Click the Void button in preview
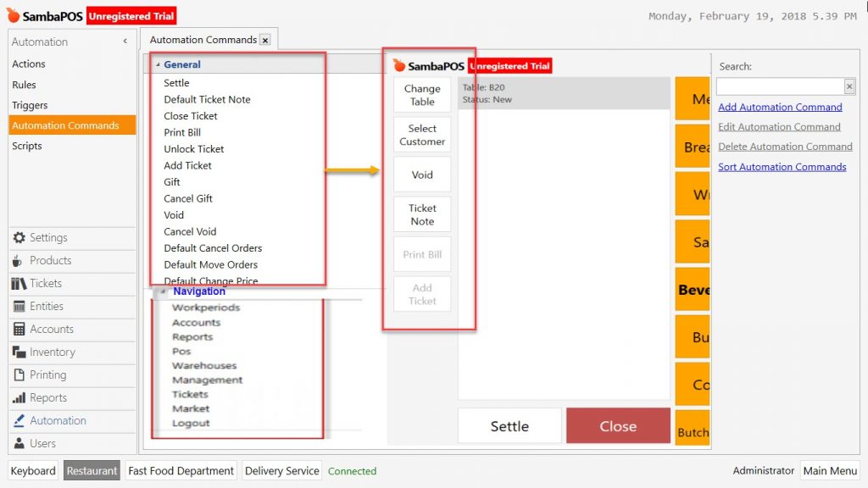Viewport: 868px width, 488px height. tap(422, 175)
